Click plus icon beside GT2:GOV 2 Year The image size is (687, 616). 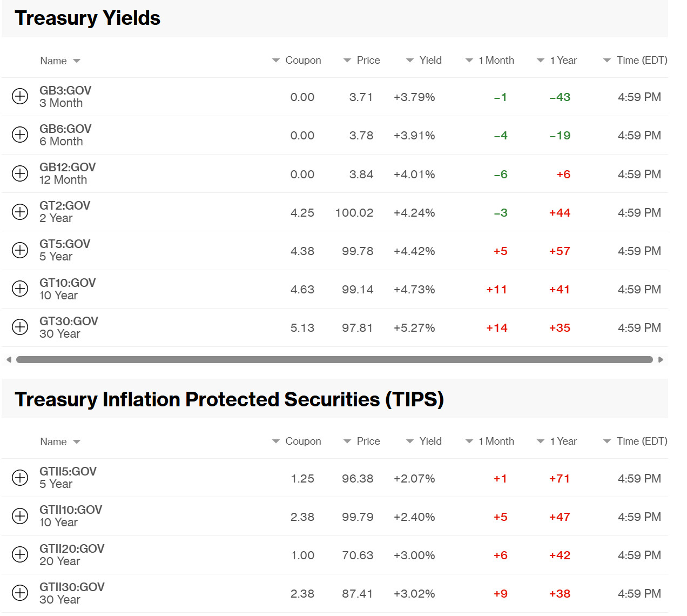(20, 212)
